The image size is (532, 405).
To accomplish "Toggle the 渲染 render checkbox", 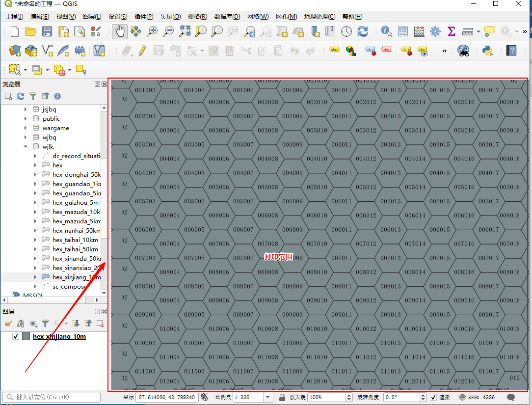I will 433,397.
